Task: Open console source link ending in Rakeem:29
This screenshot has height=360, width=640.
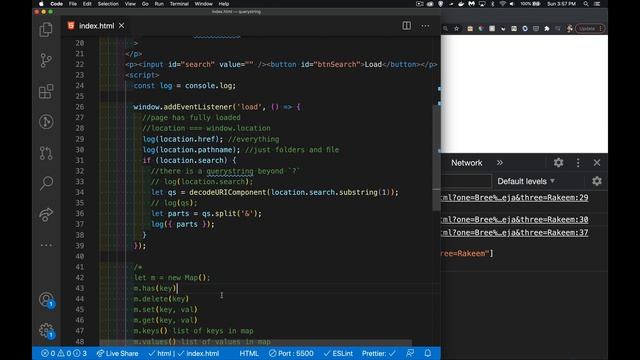Action: 514,198
